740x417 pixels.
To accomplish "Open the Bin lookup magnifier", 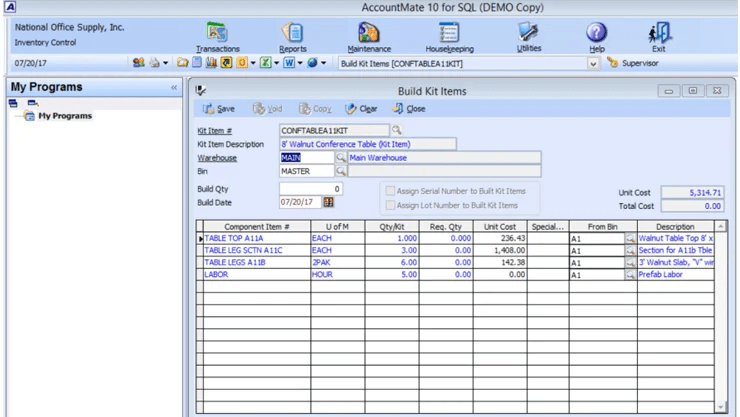I will (340, 171).
